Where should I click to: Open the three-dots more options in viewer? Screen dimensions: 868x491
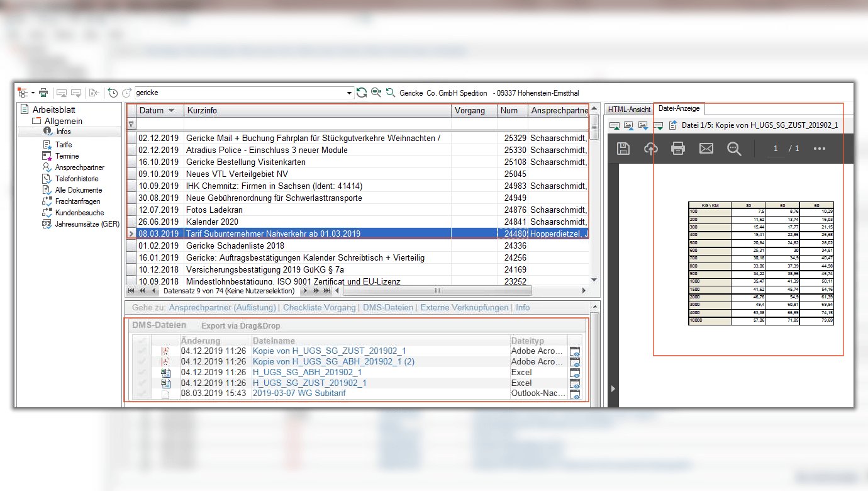pos(819,149)
